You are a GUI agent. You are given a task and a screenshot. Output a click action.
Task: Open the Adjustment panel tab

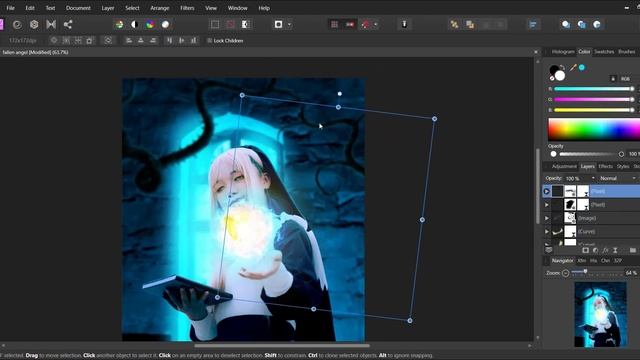(564, 167)
